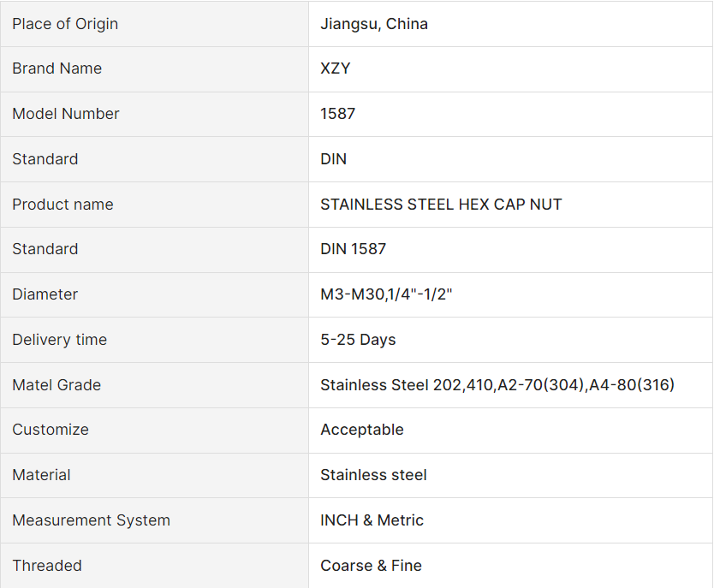Select the 'XZY' brand value
The image size is (714, 588).
tap(336, 68)
